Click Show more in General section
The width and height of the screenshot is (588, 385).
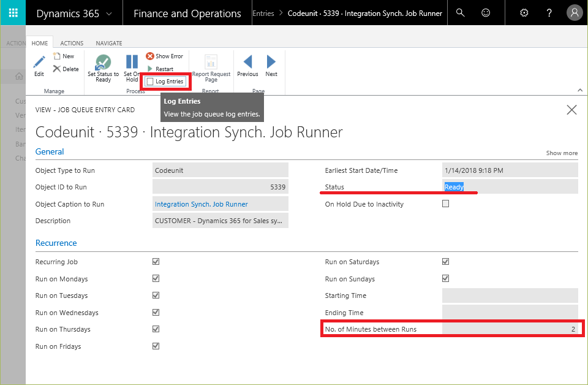(x=562, y=153)
